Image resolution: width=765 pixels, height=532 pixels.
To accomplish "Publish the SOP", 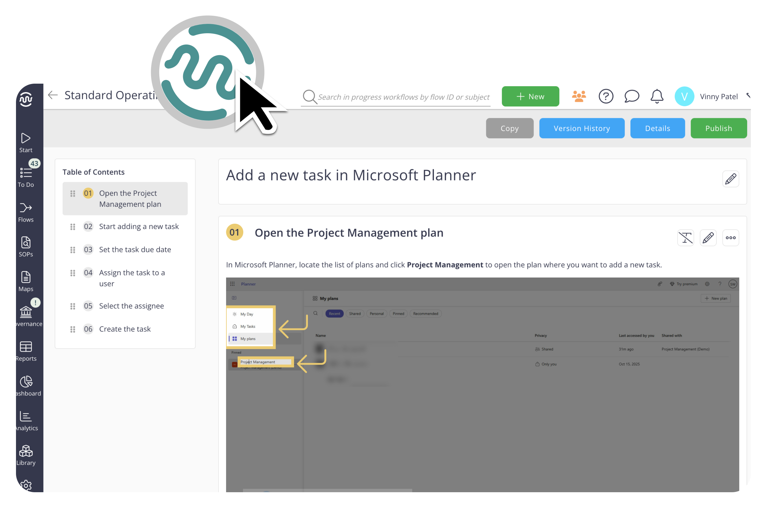I will [x=719, y=128].
